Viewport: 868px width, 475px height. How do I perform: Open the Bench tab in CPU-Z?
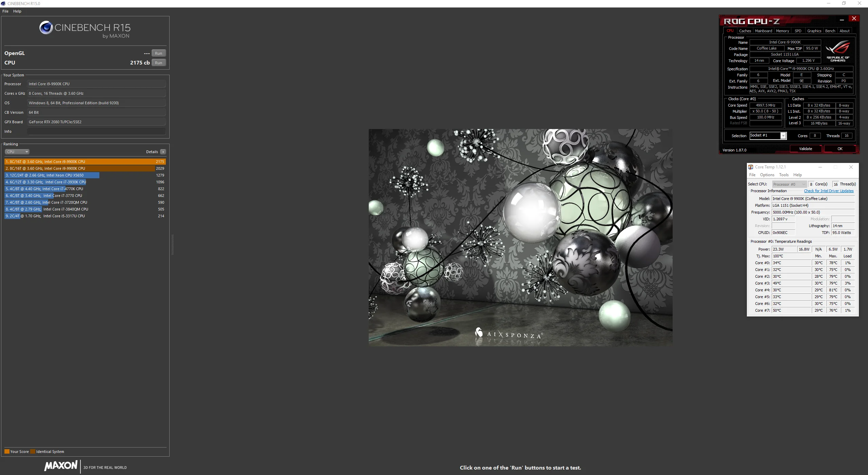click(x=830, y=31)
